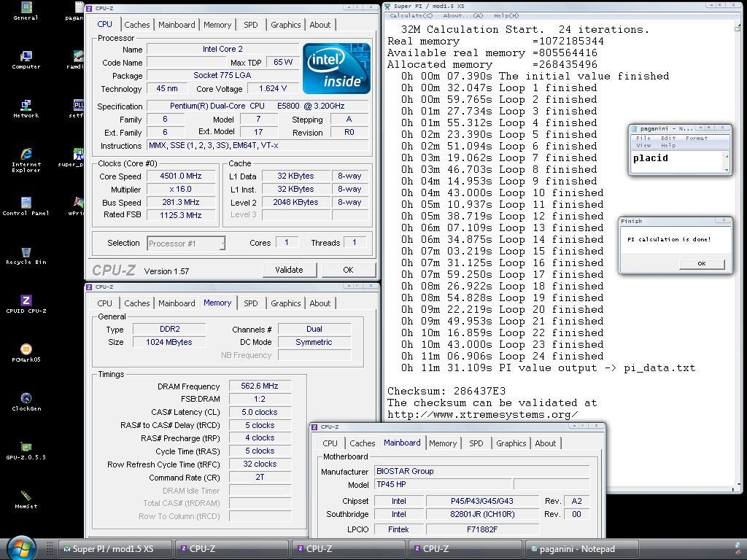747x560 pixels.
Task: Open the About menu in Super PI
Action: (x=462, y=16)
